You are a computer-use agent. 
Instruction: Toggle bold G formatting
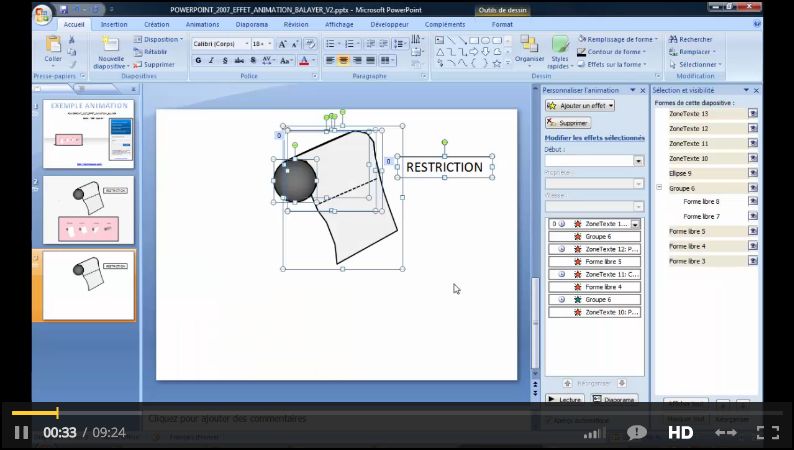(x=198, y=61)
